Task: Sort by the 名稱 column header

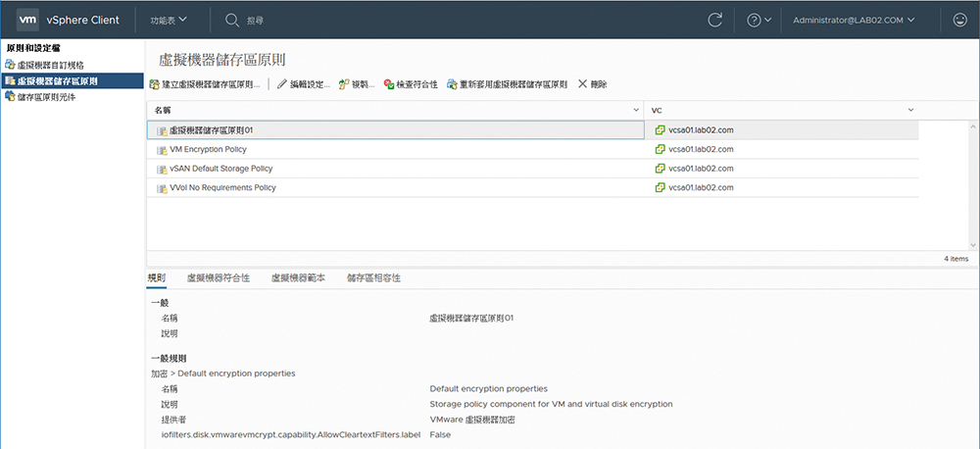Action: tap(162, 110)
